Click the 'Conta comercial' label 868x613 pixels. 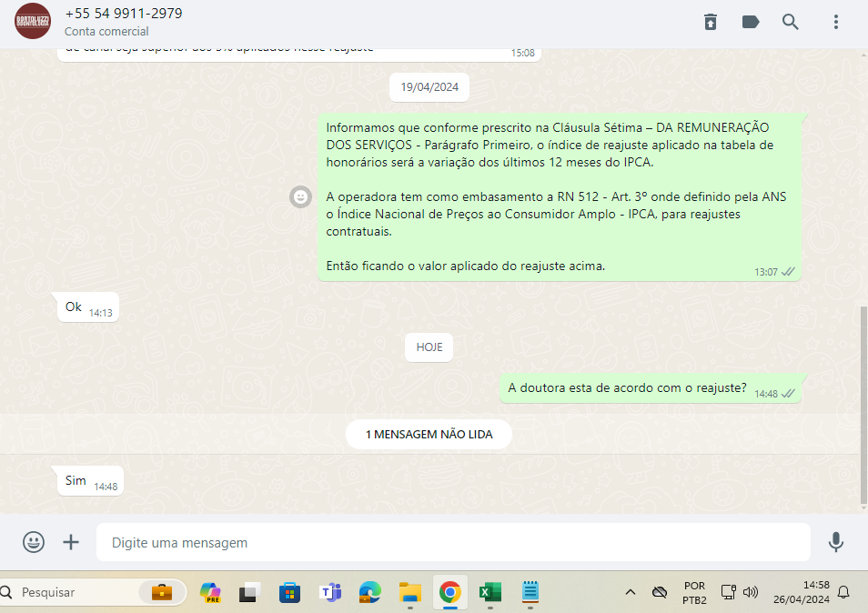click(x=106, y=32)
